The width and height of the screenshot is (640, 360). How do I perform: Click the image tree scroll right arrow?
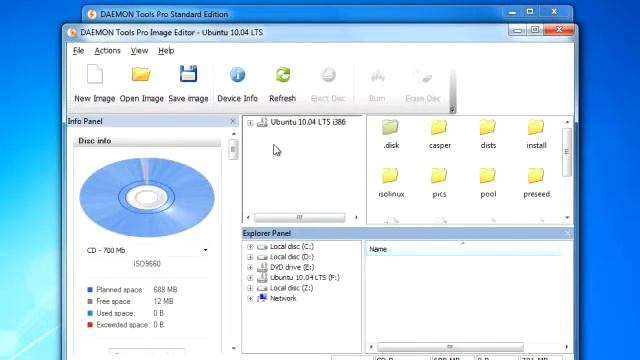click(356, 218)
